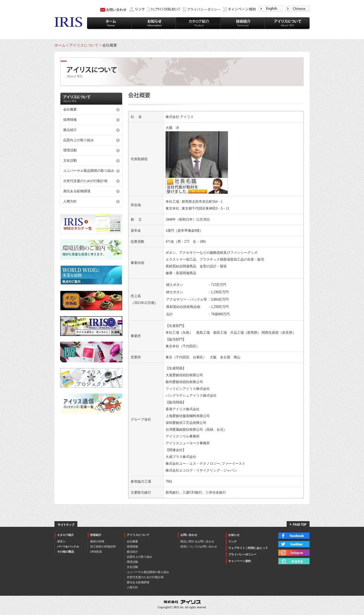364x615 pixels.
Task: Click footer ウェブサイトご利用にあたって link
Action: click(248, 548)
